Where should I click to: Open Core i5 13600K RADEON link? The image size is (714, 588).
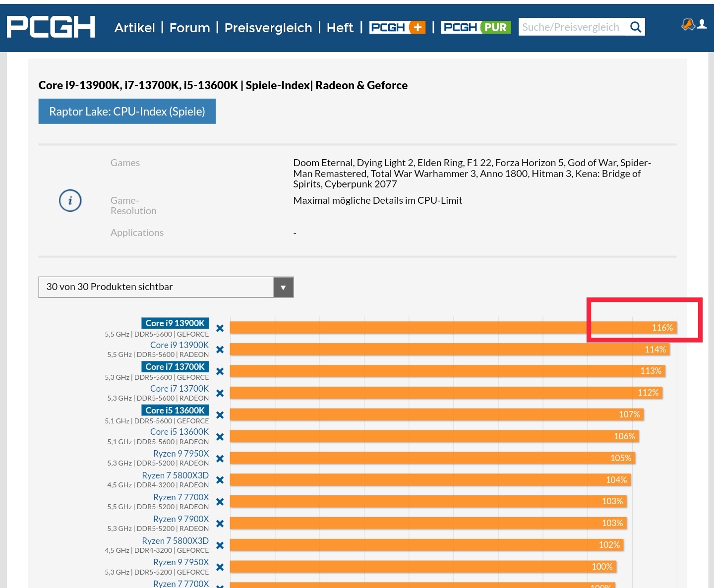click(x=179, y=432)
